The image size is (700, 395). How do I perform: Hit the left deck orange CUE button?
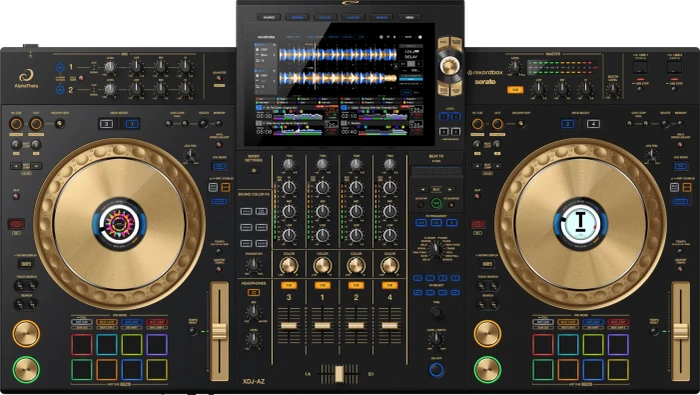(x=26, y=333)
